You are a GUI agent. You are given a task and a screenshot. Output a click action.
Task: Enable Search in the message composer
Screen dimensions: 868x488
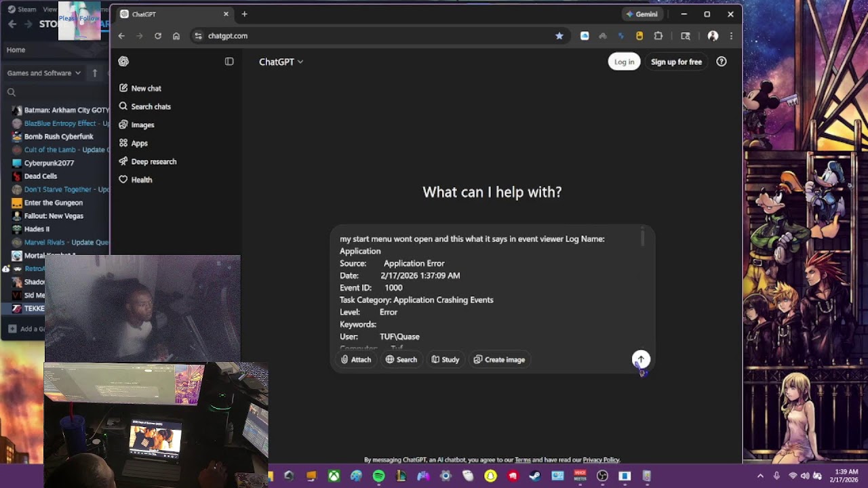pos(401,360)
